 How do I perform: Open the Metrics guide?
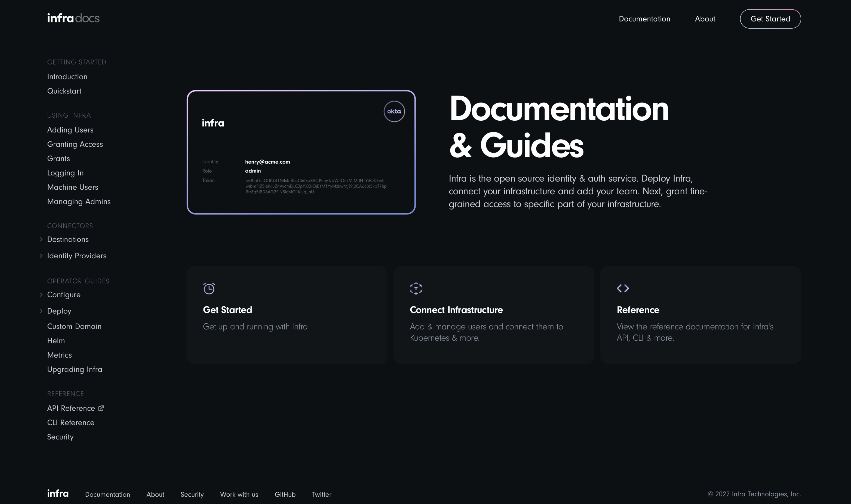click(60, 355)
